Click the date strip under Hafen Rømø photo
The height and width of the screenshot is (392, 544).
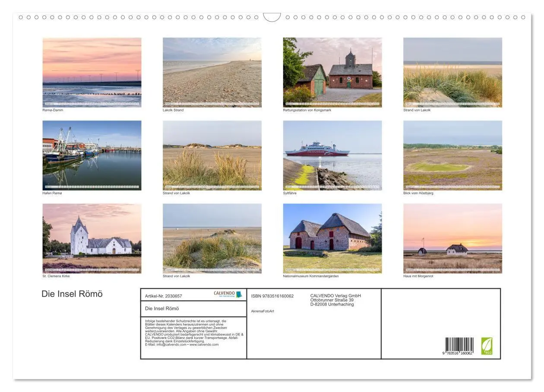tap(92, 186)
